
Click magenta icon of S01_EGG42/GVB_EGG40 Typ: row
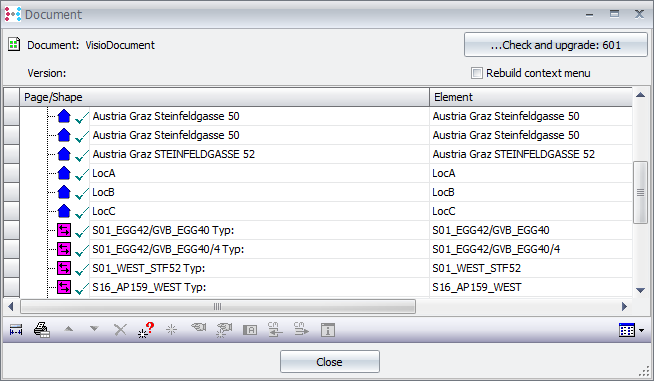tap(64, 230)
